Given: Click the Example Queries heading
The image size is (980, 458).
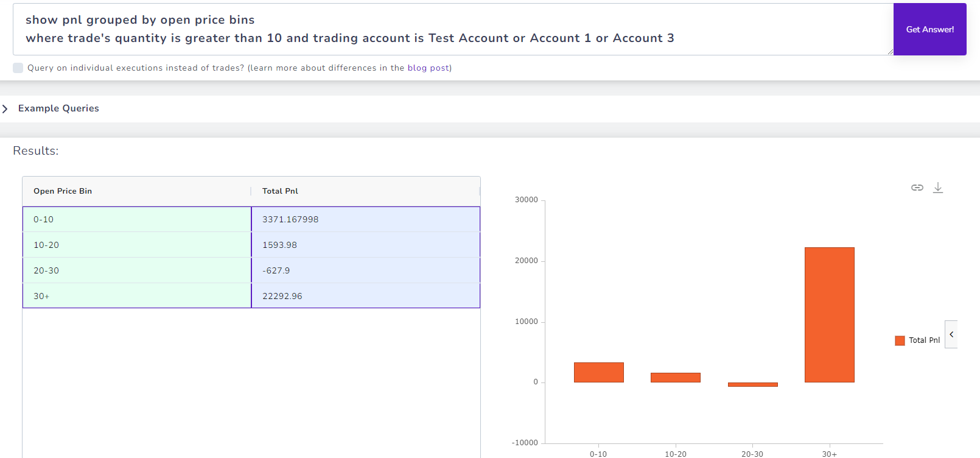Looking at the screenshot, I should (x=58, y=108).
